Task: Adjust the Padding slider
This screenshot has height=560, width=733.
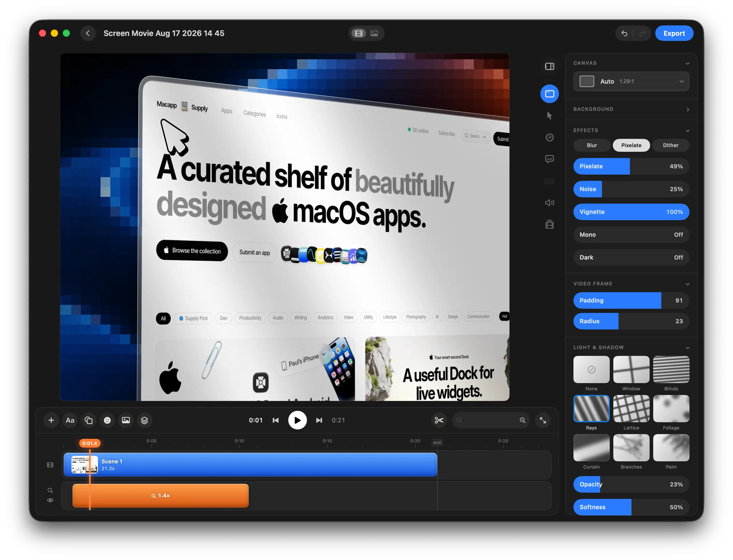Action: [x=631, y=300]
